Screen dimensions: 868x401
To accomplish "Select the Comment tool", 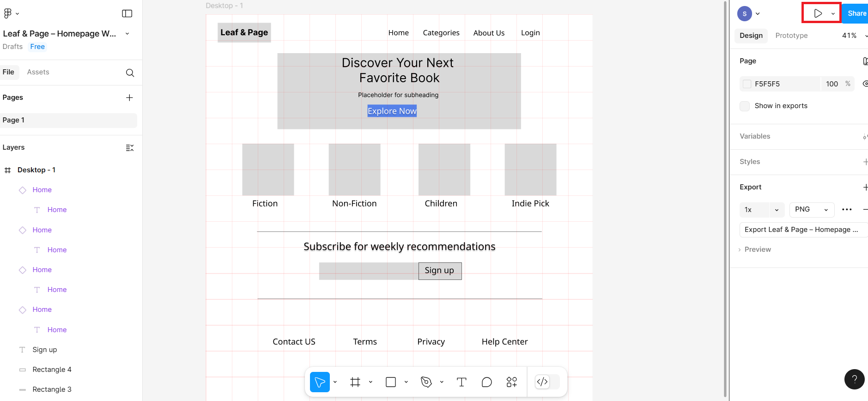I will pyautogui.click(x=486, y=382).
